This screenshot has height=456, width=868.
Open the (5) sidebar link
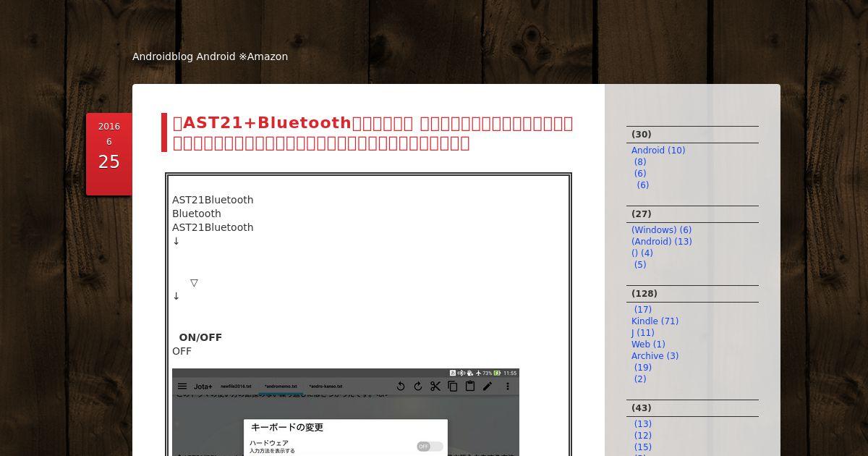coord(640,265)
